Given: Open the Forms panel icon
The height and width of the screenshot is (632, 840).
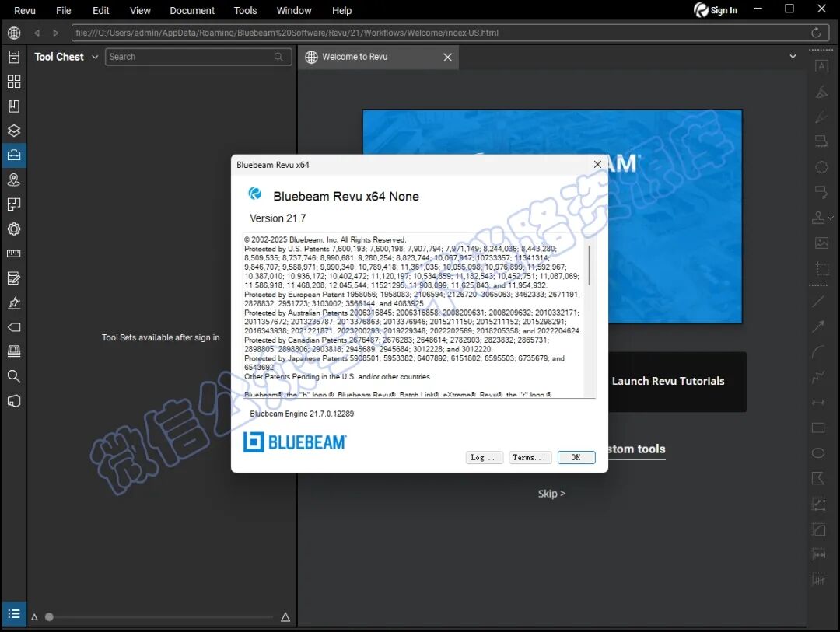Looking at the screenshot, I should [x=14, y=278].
